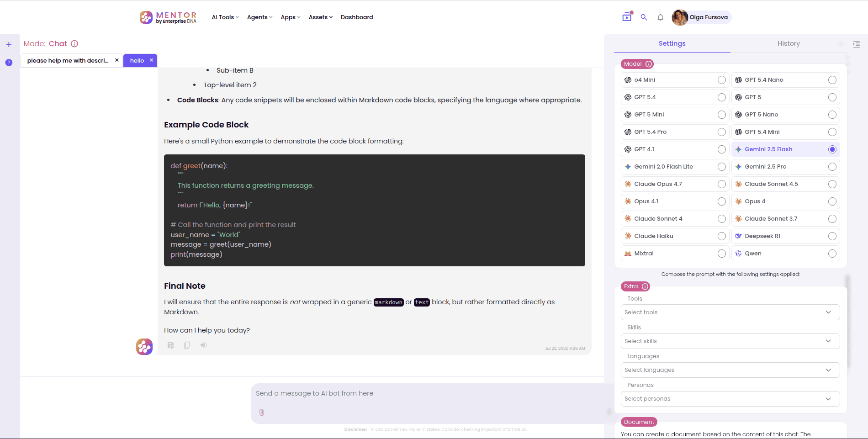Collapse the settings side panel icon
Screen dimensions: 868x439
click(856, 44)
